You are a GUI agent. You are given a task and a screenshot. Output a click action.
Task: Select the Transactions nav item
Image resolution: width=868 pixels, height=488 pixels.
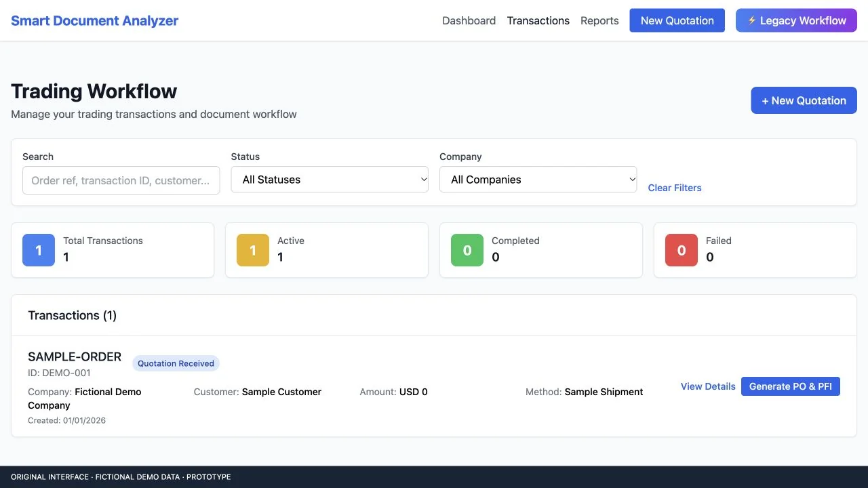point(538,20)
